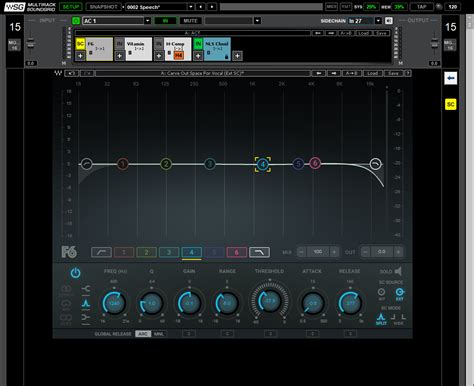Viewport: 474px width, 386px height.
Task: Select the high-pass filter band tab
Action: (x=101, y=252)
